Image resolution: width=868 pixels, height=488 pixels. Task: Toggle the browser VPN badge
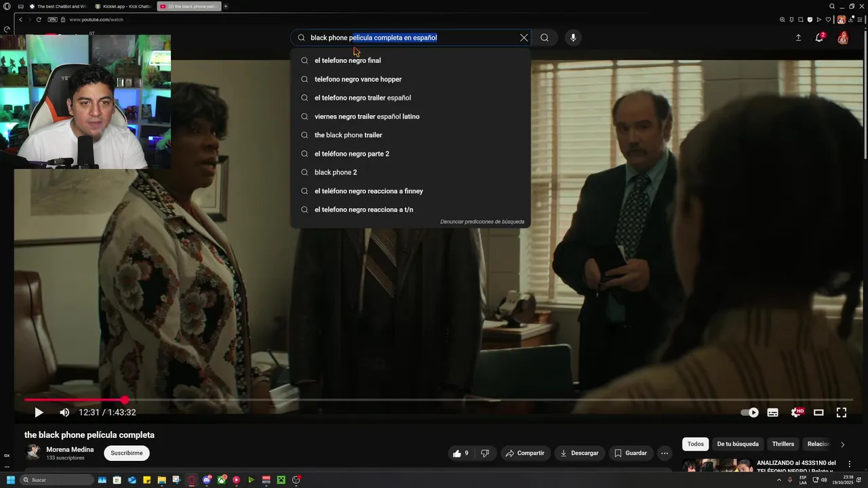coord(53,20)
